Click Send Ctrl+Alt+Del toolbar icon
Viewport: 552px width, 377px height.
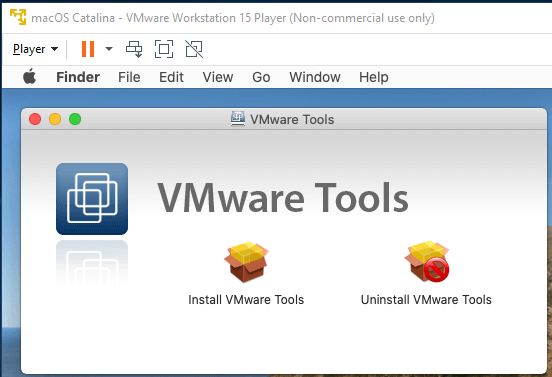(134, 49)
